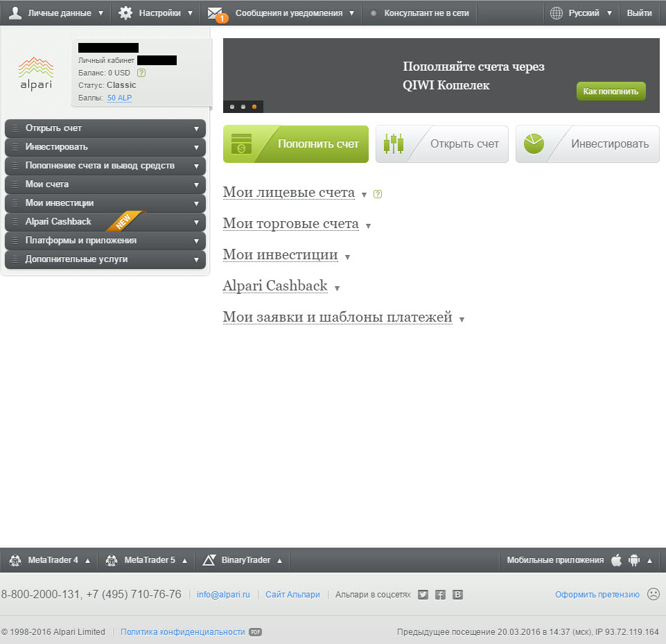Viewport: 666px width, 644px height.
Task: Expand the Мои торговые счета section arrow
Action: pyautogui.click(x=368, y=227)
